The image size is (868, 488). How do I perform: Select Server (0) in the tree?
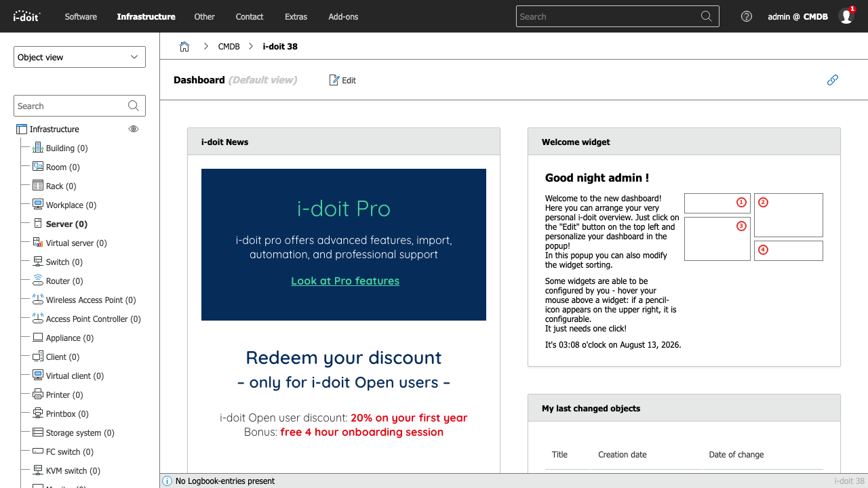click(66, 224)
